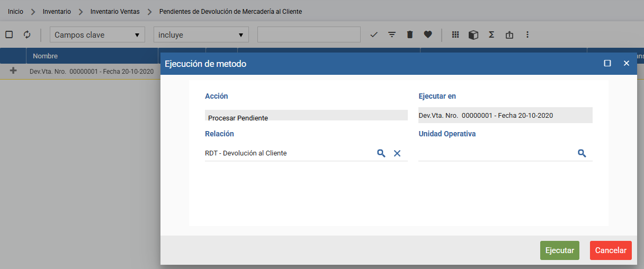Viewport: 644px width, 269px height.
Task: Click the export share icon
Action: pyautogui.click(x=509, y=34)
